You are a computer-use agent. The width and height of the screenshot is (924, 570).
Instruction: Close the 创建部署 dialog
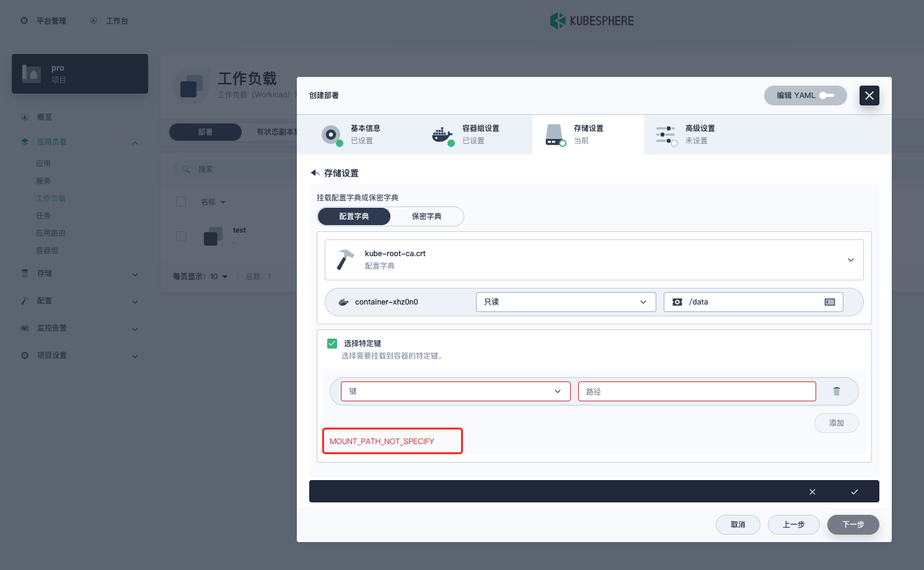[869, 96]
